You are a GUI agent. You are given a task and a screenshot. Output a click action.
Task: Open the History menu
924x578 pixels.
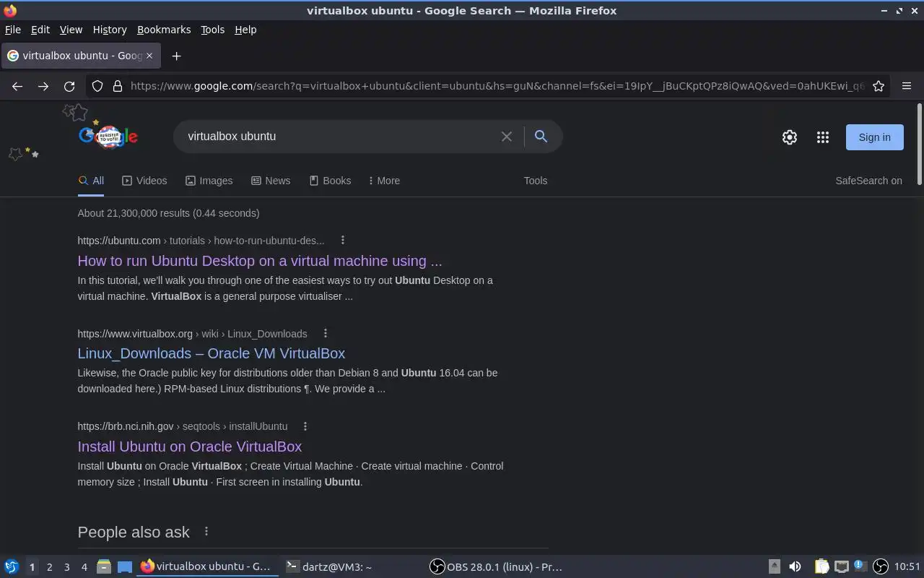110,30
